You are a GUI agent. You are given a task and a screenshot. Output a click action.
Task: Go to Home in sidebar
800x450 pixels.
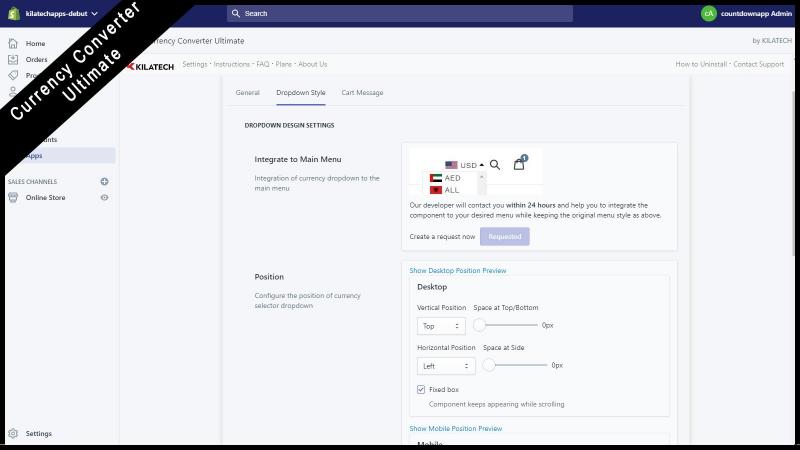(35, 43)
